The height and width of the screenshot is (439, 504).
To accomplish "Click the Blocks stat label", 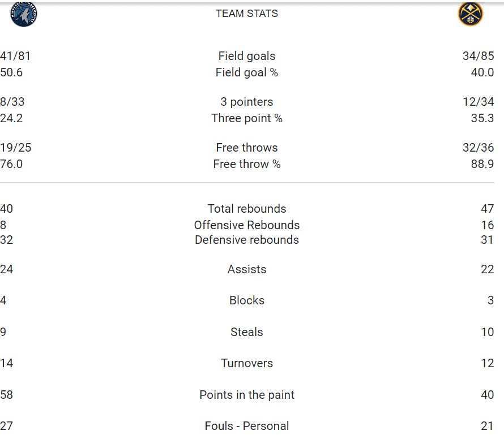I will tap(247, 300).
